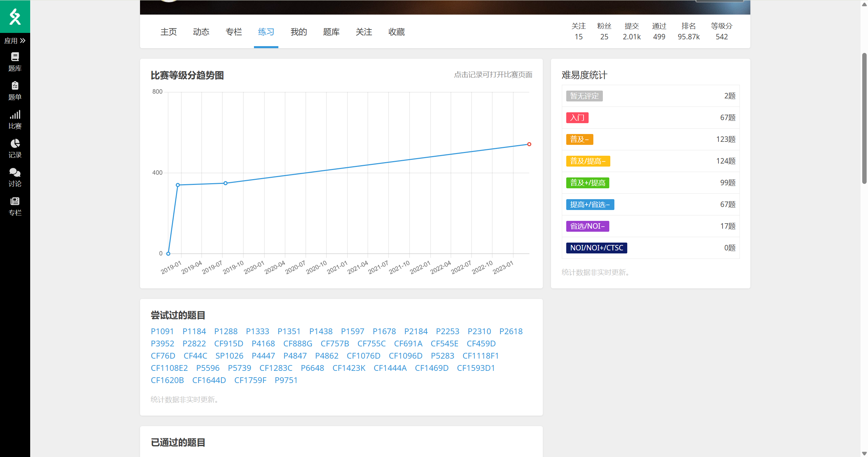Click the Luogu logo icon
Image resolution: width=868 pixels, height=457 pixels.
15,16
